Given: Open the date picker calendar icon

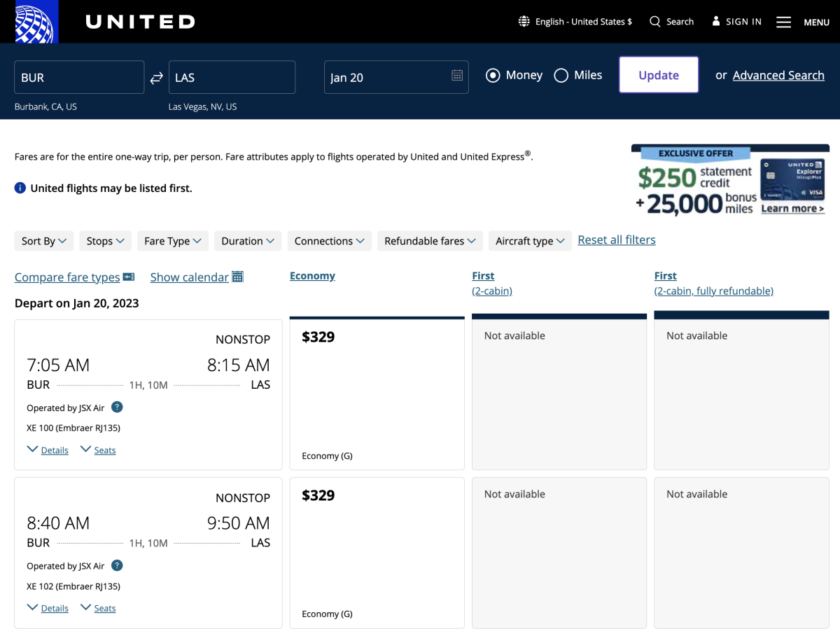Looking at the screenshot, I should coord(457,76).
